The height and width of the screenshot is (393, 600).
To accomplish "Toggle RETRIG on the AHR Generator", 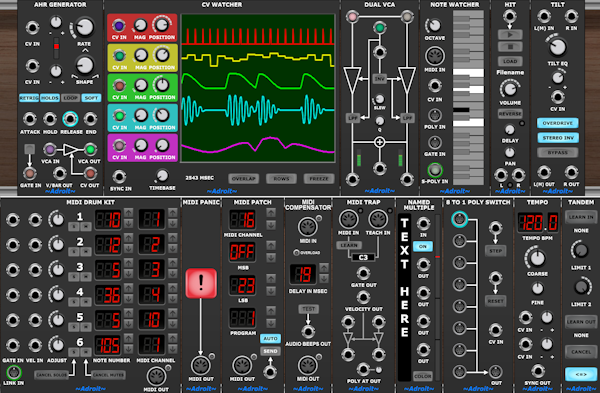I will click(x=29, y=98).
